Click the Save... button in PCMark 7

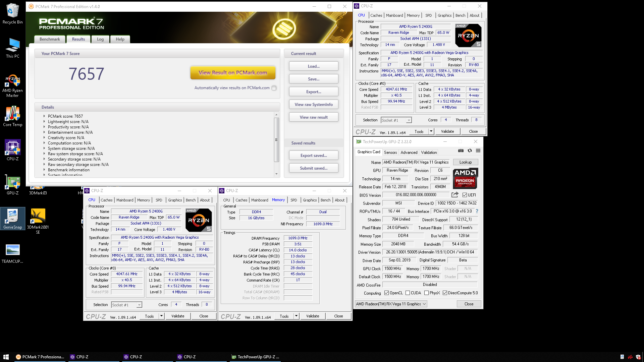314,79
